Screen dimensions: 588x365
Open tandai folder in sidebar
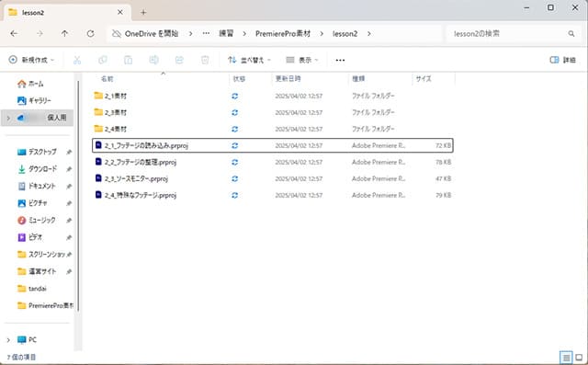click(32, 289)
